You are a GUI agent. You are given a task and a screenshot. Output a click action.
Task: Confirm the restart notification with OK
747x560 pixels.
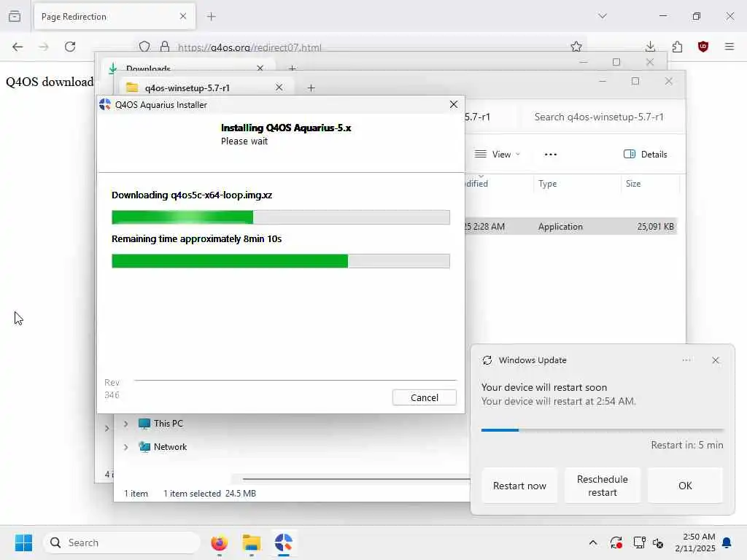tap(685, 486)
